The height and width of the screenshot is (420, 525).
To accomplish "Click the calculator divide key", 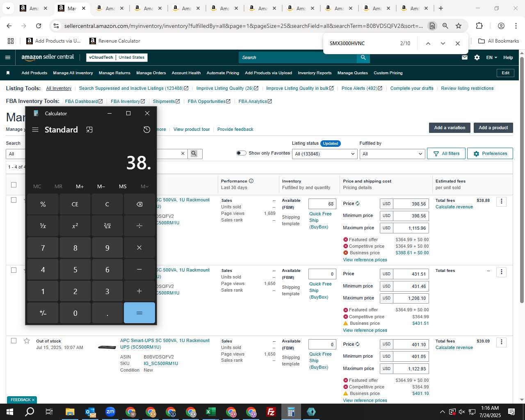I will (139, 226).
